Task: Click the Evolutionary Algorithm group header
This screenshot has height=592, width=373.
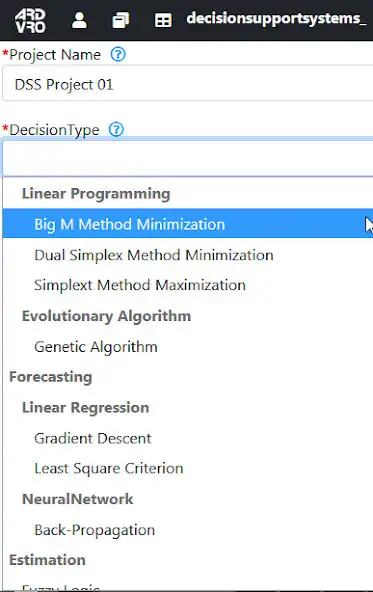Action: click(106, 316)
